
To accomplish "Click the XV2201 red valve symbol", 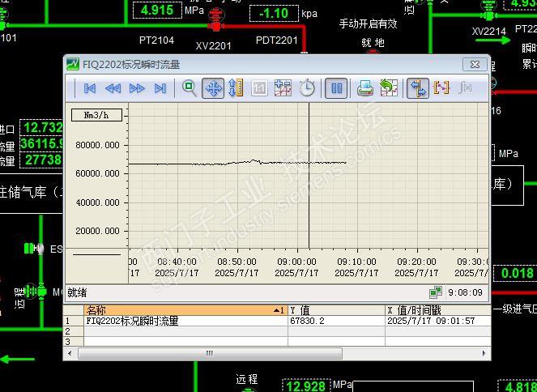I will 215,20.
